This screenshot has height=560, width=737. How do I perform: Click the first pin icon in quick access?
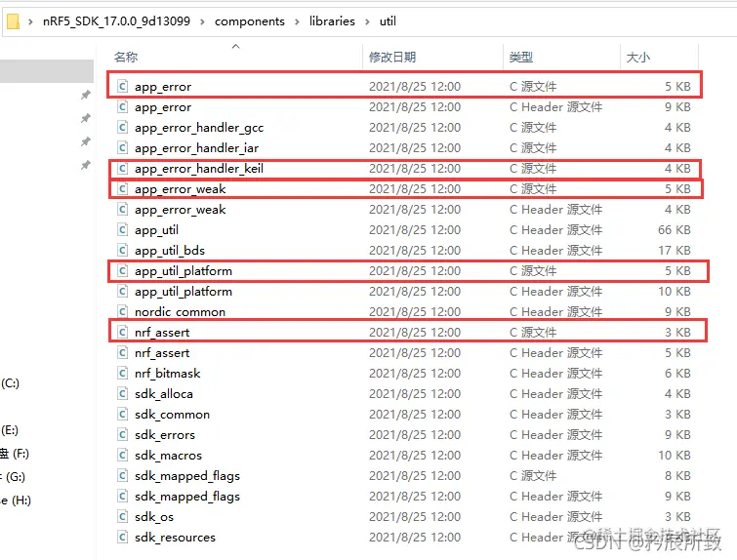click(x=86, y=95)
